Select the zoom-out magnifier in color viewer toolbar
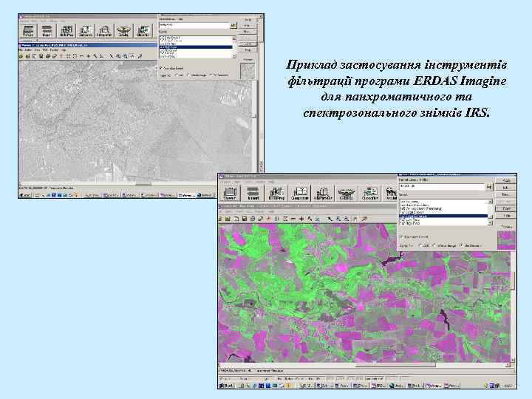This screenshot has width=532, height=399. tap(347, 219)
